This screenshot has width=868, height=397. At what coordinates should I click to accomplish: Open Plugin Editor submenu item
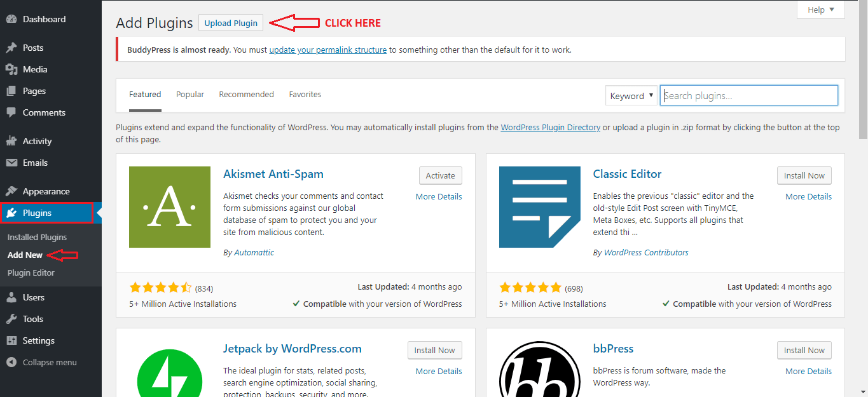(31, 273)
